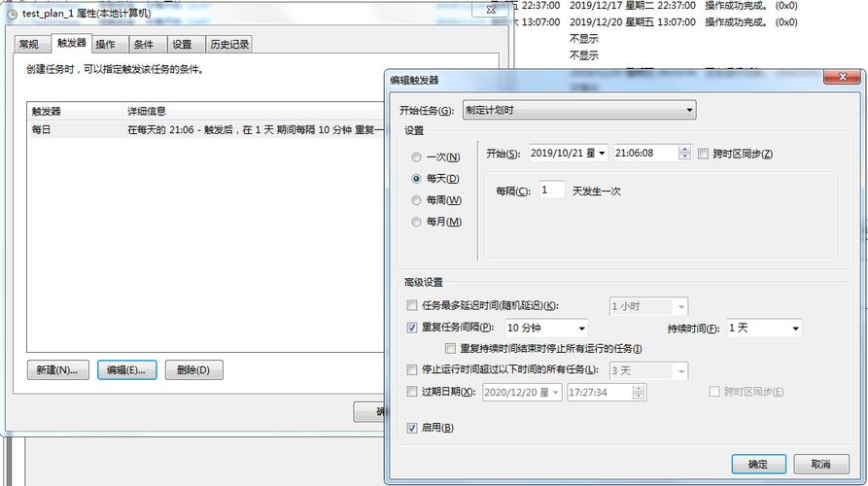Select the 每日 trigger row in list
Screen dimensions: 868x486
pos(206,130)
